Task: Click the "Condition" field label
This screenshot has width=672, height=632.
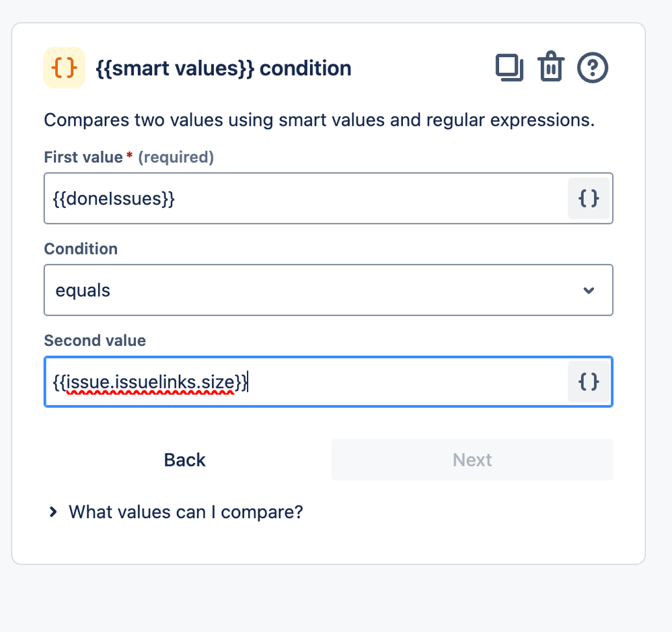Action: [81, 249]
